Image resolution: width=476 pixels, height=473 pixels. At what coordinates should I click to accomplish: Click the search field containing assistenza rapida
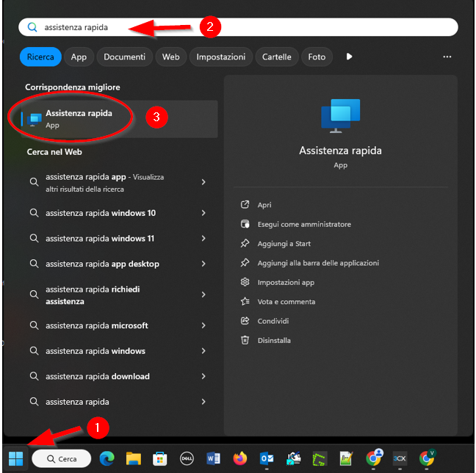(x=238, y=27)
